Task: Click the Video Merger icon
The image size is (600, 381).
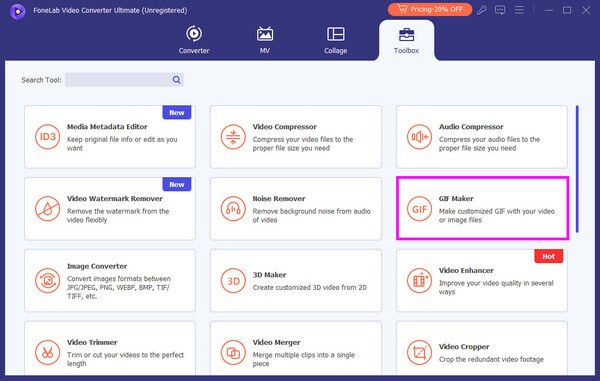Action: 233,352
